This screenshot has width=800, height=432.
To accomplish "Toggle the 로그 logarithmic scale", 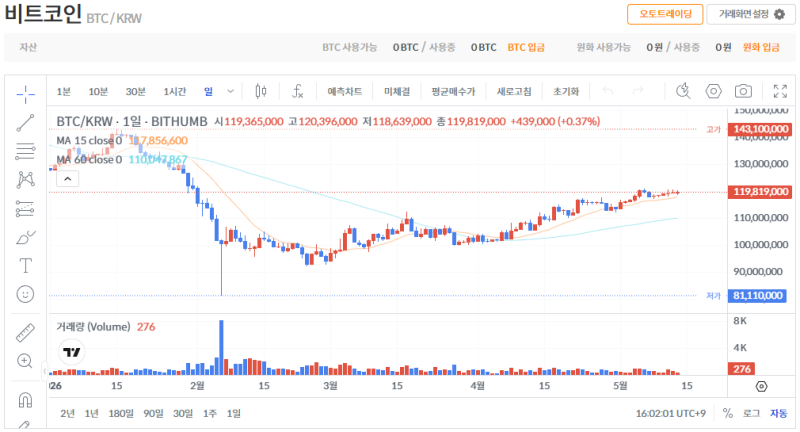I will point(751,413).
